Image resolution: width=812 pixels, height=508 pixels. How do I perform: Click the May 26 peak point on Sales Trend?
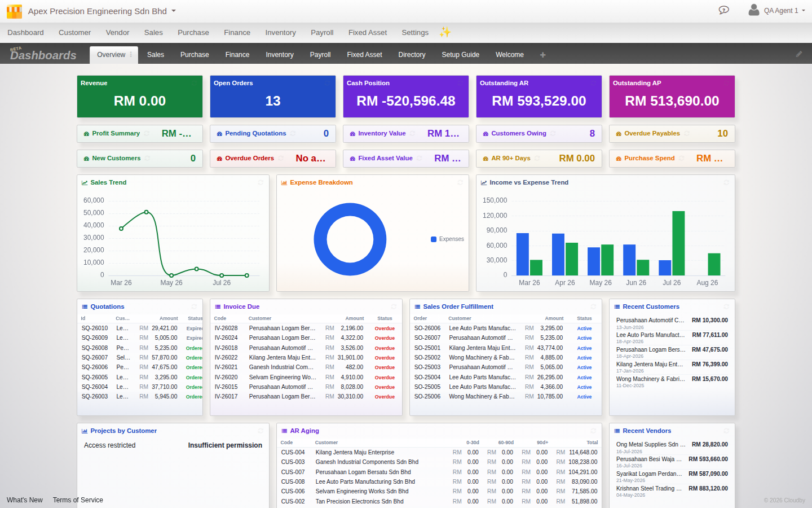147,212
